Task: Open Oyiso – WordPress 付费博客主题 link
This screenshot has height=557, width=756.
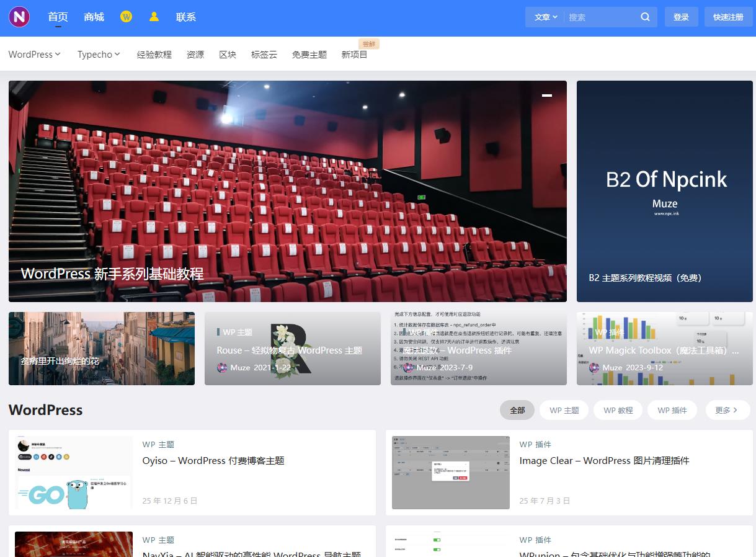Action: pyautogui.click(x=213, y=460)
